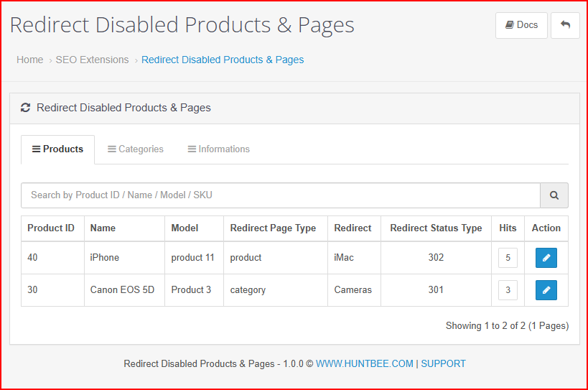
Task: Click the Product ID column header
Action: [51, 228]
